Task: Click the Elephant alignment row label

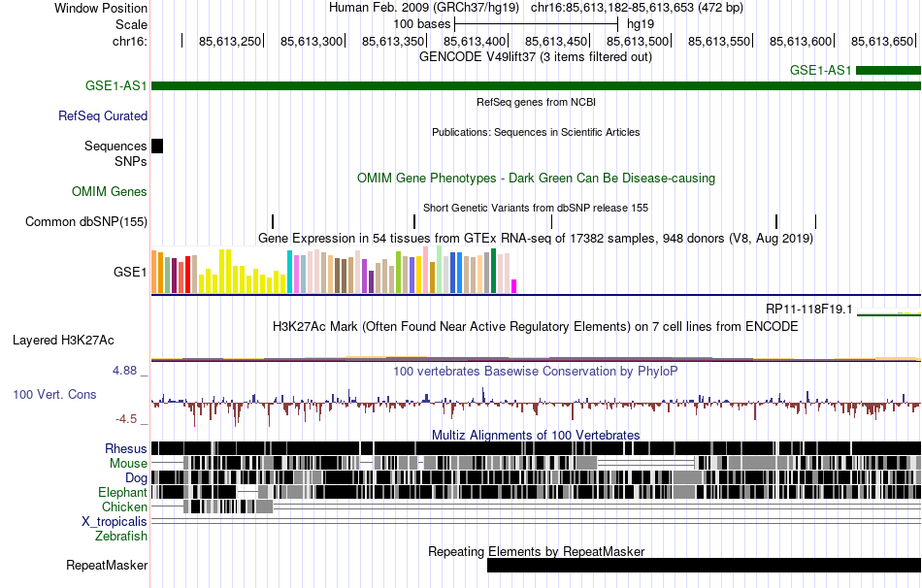Action: (122, 493)
